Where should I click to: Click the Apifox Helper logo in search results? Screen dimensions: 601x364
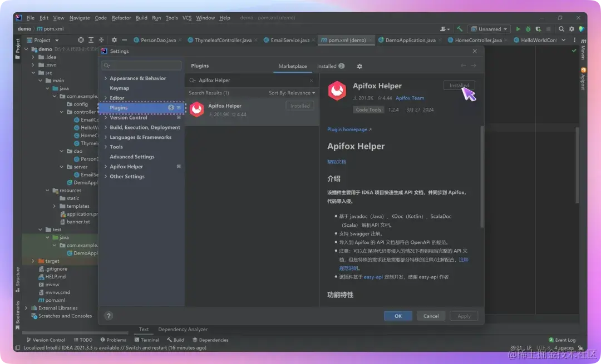click(197, 109)
